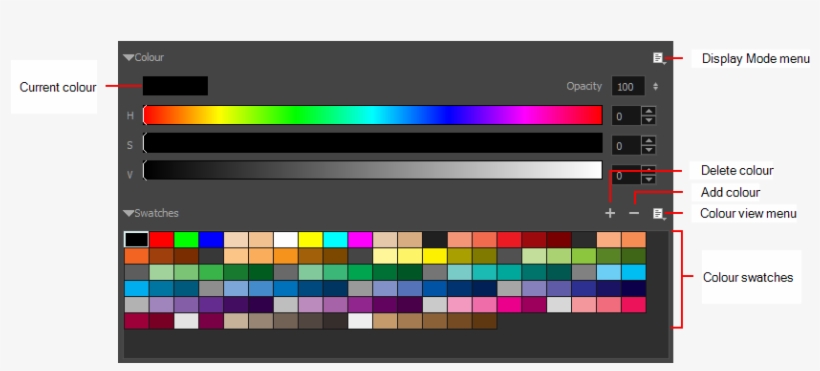Viewport: 820px width, 371px height.
Task: Select the dark navy swatch ending the fourth row
Action: (x=633, y=288)
